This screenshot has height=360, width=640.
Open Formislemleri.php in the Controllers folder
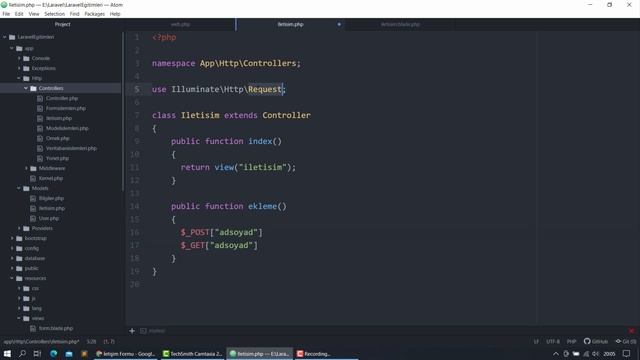(x=66, y=109)
